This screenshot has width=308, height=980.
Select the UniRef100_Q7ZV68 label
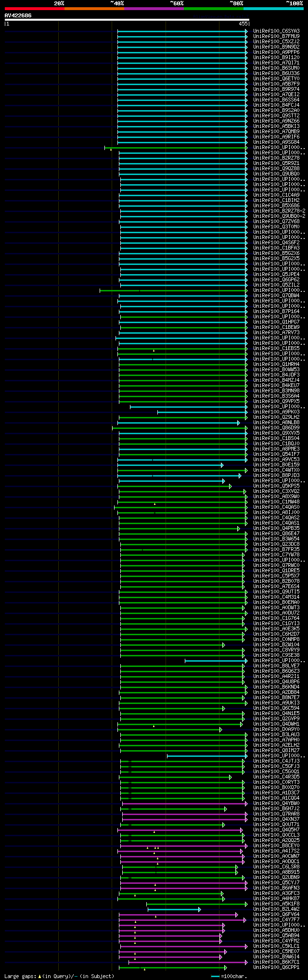276,222
